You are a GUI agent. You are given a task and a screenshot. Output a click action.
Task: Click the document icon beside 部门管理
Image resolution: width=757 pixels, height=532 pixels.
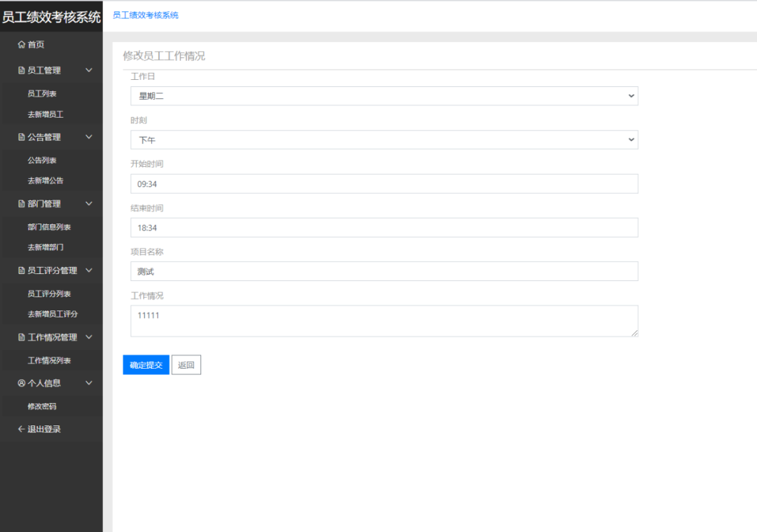click(x=22, y=204)
